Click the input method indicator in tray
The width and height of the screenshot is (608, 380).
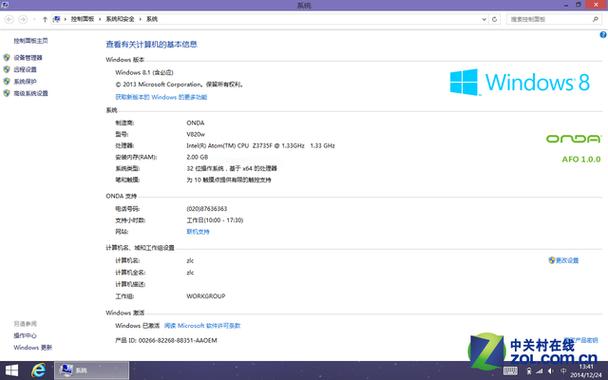563,371
